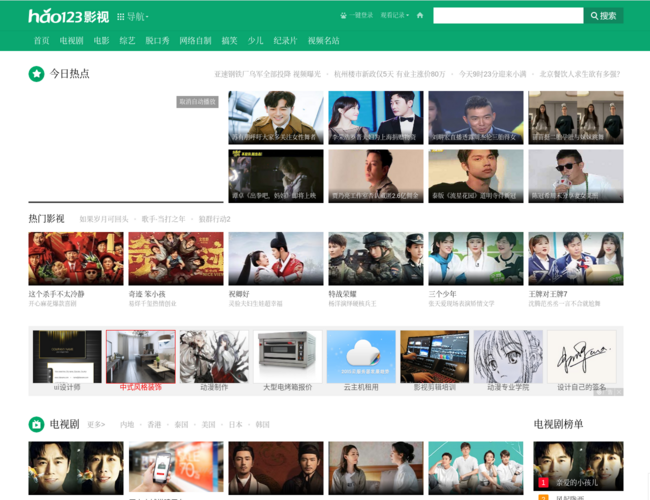
Task: Open 更多 link beside 电视剧
Action: [x=95, y=425]
